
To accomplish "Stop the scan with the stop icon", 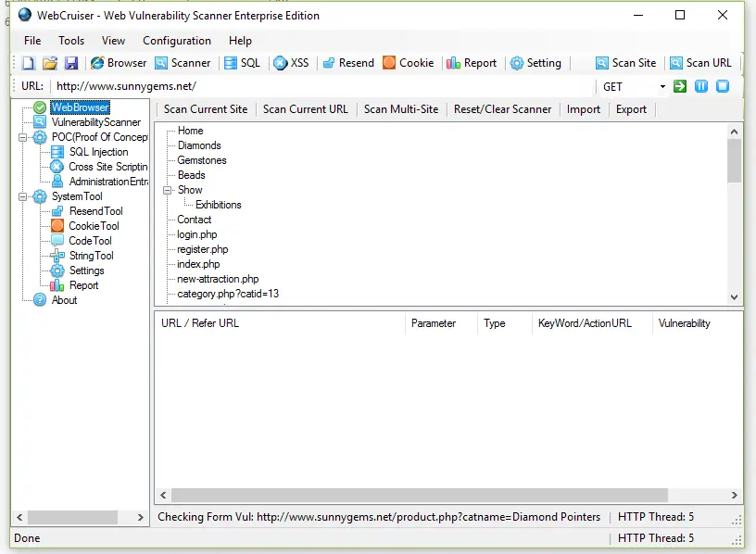I will click(x=724, y=84).
